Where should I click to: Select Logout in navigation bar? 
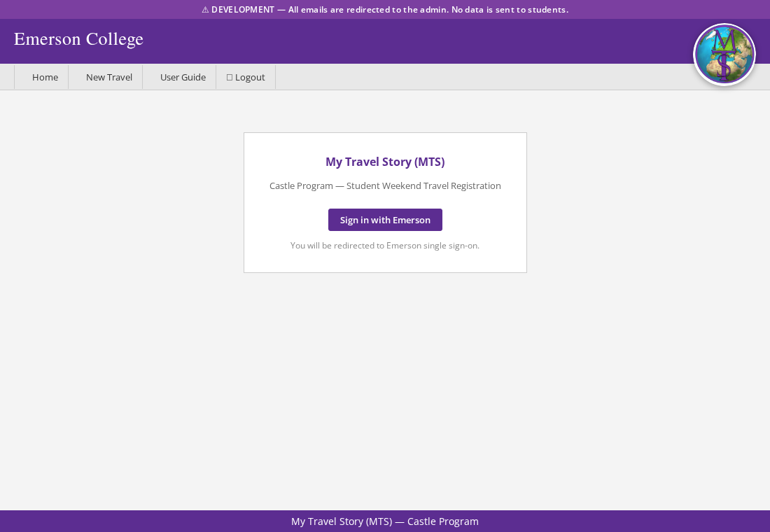[x=246, y=77]
